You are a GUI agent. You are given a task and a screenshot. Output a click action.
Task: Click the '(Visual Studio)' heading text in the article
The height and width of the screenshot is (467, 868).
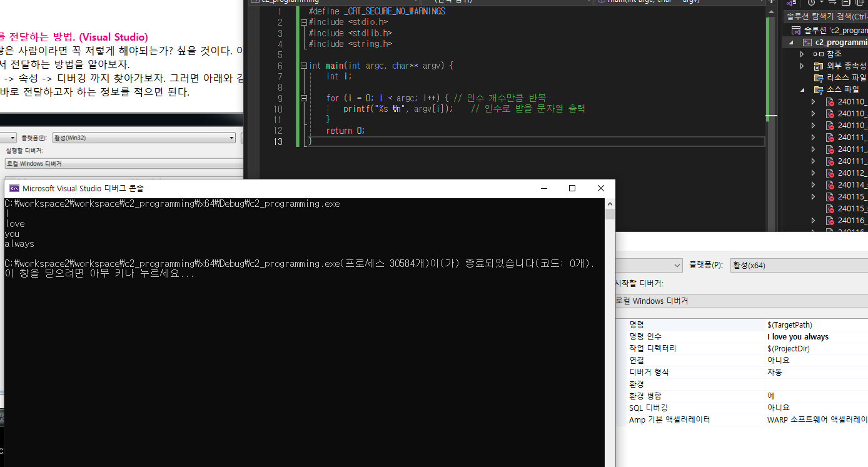pyautogui.click(x=114, y=37)
